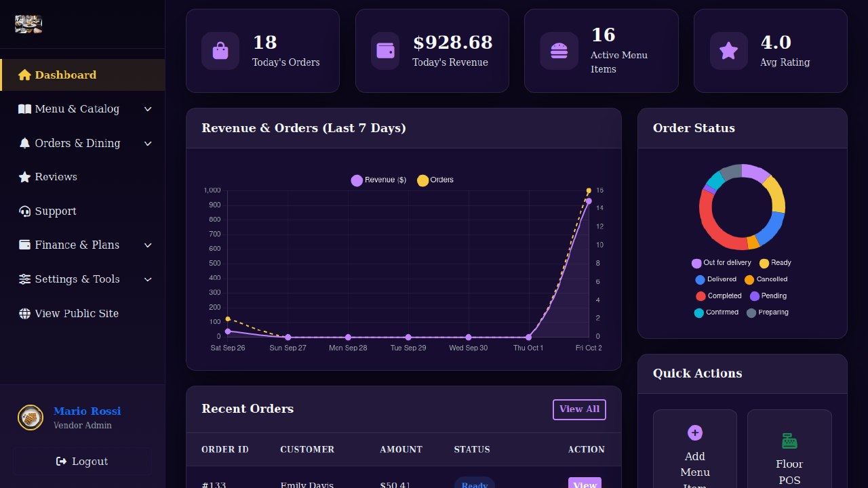
Task: Click the wallet icon for Today's Revenue
Action: 385,51
